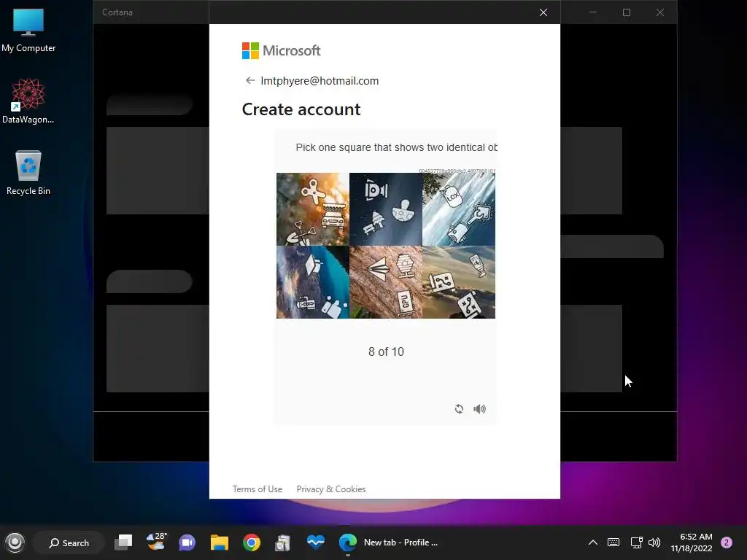
Task: Select the DataWagon desktop shortcut
Action: 28,101
